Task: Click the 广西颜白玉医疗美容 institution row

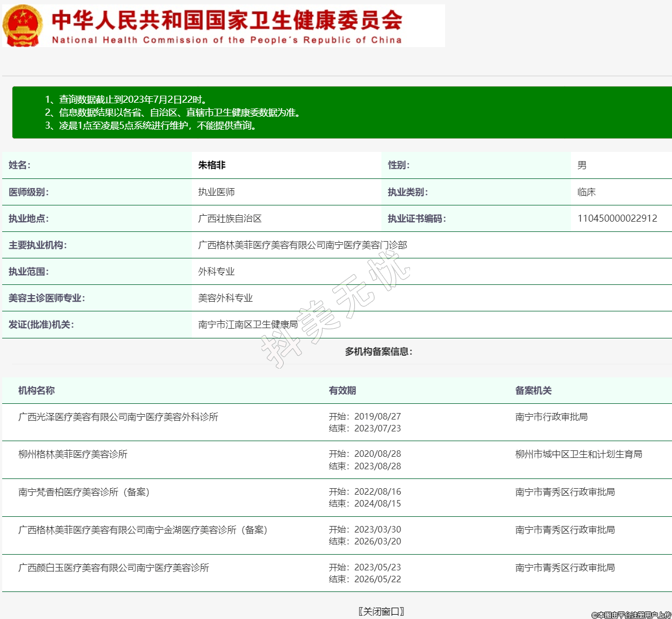Action: pyautogui.click(x=113, y=568)
